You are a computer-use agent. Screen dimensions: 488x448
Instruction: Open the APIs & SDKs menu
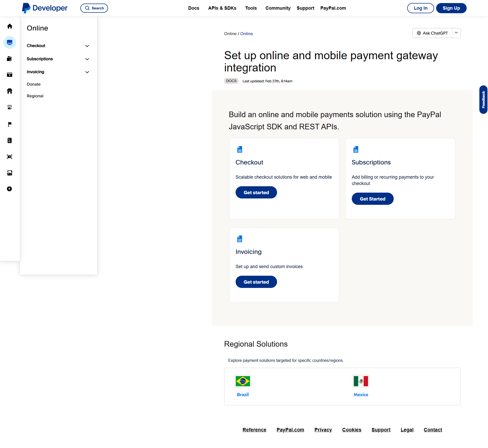pyautogui.click(x=222, y=8)
